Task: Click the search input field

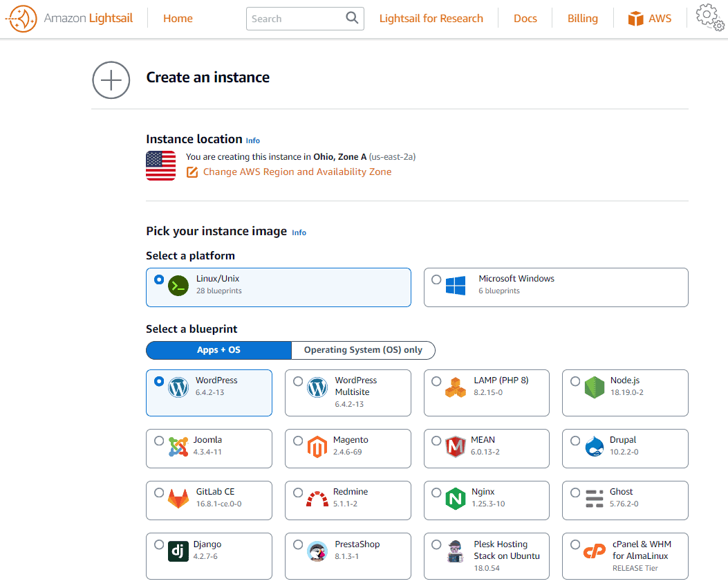Action: (297, 19)
